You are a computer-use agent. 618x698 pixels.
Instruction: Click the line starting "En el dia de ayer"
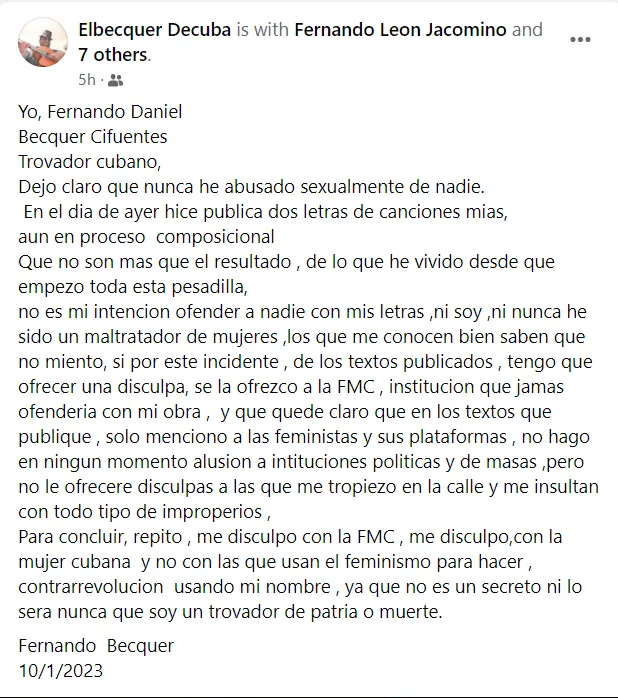coord(265,211)
